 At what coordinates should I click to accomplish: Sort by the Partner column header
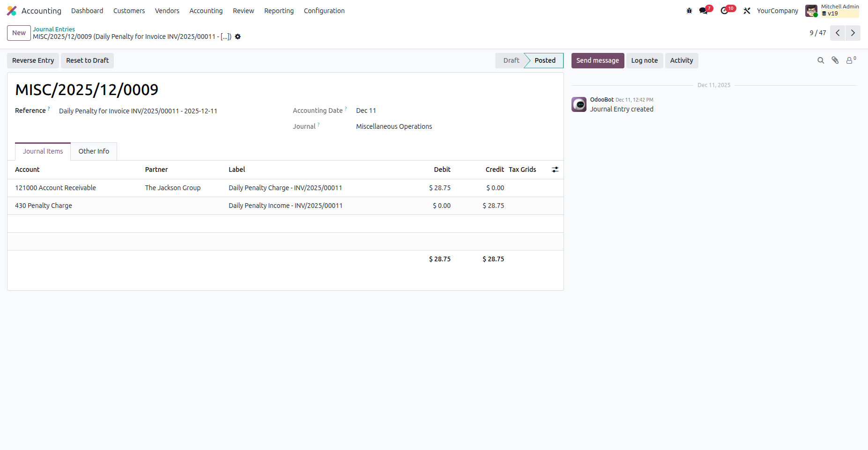tap(156, 170)
